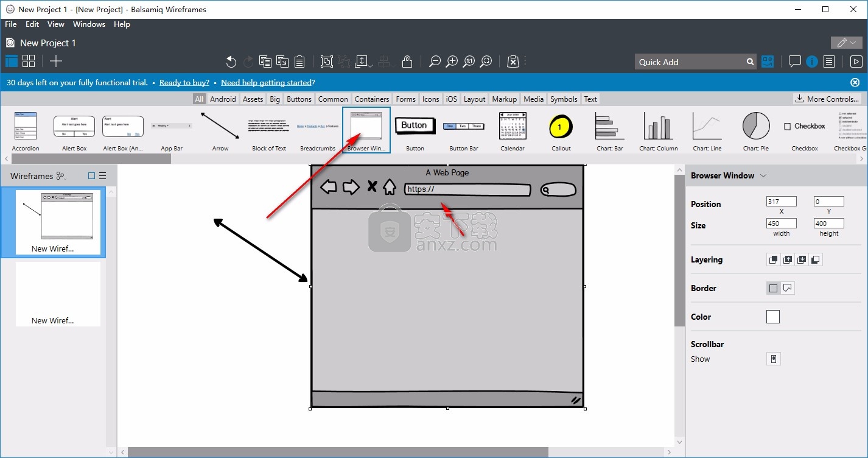Pick the Button Bar control

pyautogui.click(x=464, y=131)
